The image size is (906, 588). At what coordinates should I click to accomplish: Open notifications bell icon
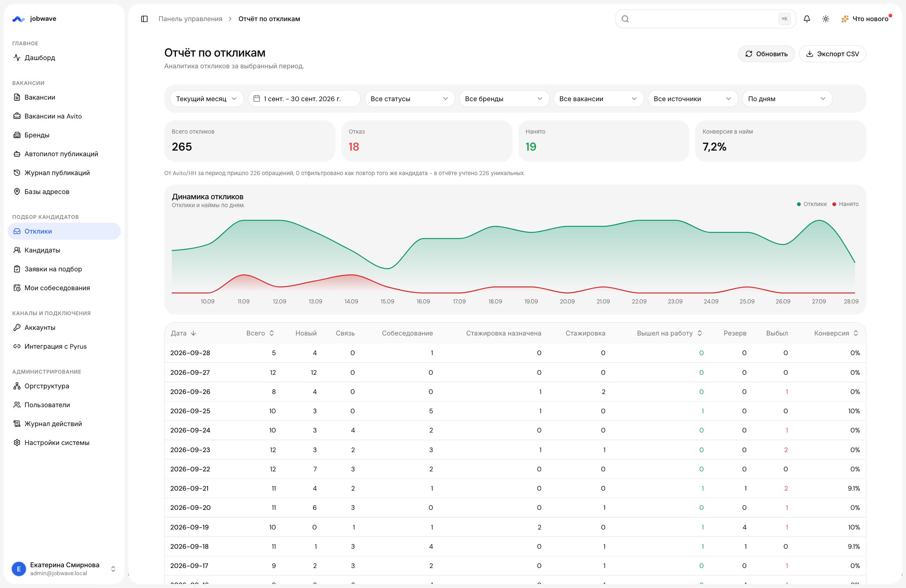807,18
